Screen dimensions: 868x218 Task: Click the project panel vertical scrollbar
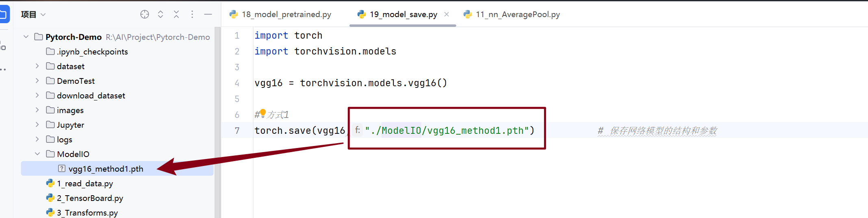(x=217, y=122)
